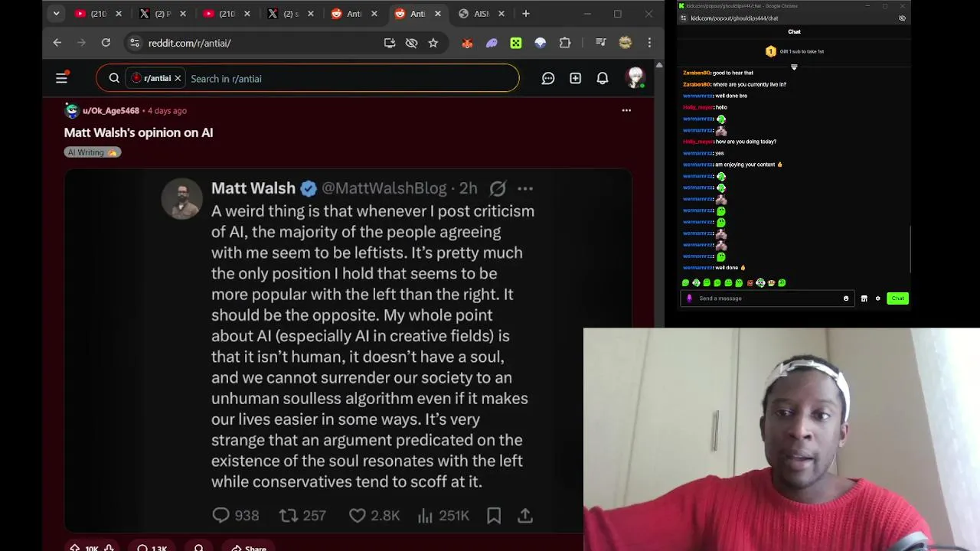Viewport: 980px width, 551px height.
Task: Open the Kick chat shop icon
Action: [864, 298]
